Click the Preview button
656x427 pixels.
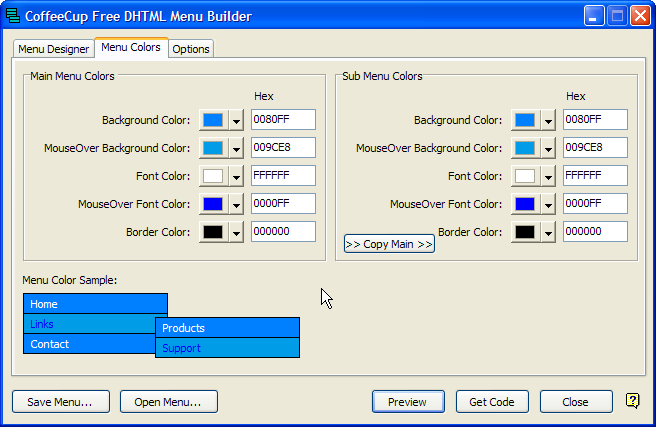pyautogui.click(x=407, y=402)
